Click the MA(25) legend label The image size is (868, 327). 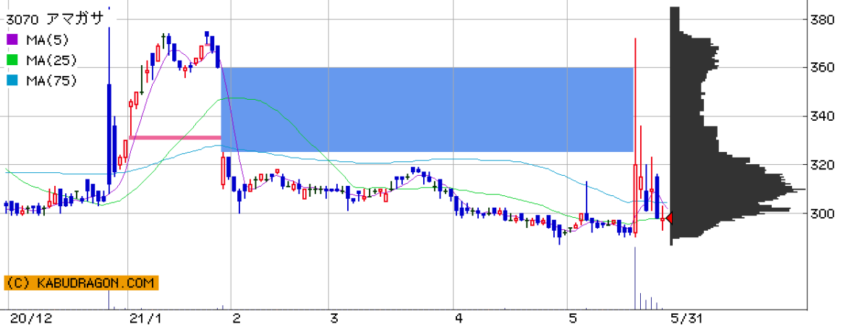tap(50, 60)
